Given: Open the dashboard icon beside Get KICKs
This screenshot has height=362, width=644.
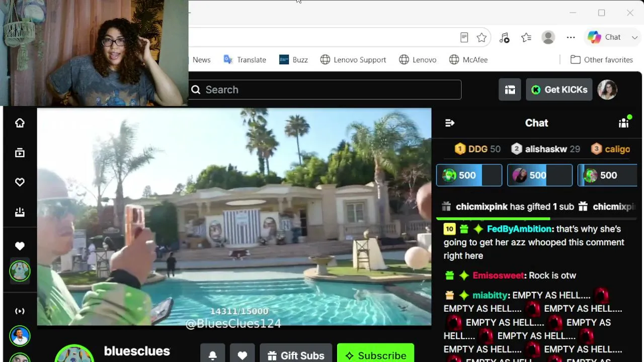Looking at the screenshot, I should (510, 89).
